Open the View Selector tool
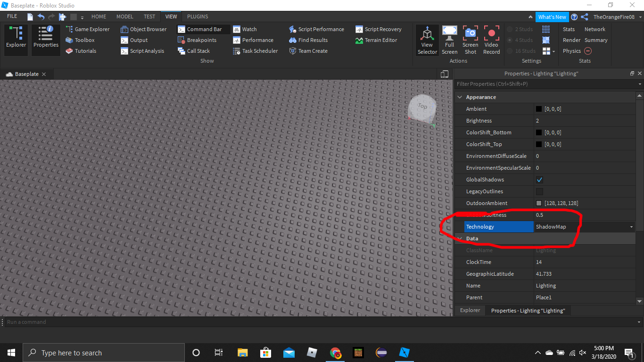The image size is (644, 362). 427,40
